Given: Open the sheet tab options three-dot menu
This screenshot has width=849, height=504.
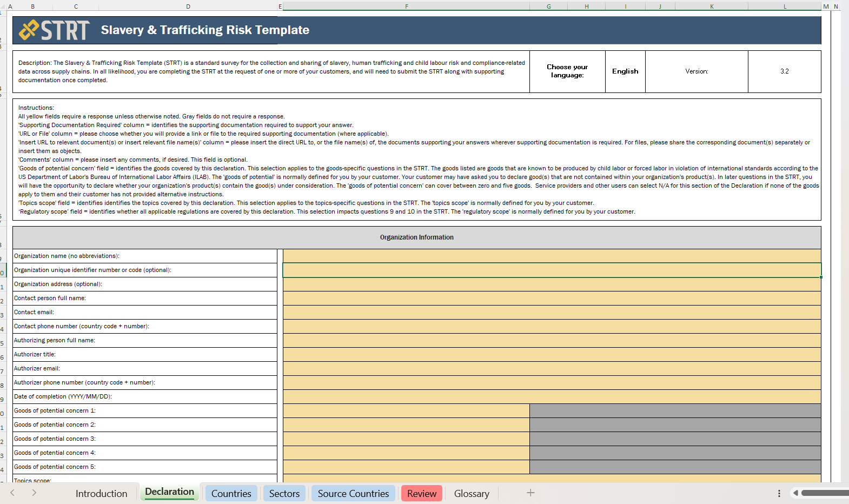Looking at the screenshot, I should (779, 493).
